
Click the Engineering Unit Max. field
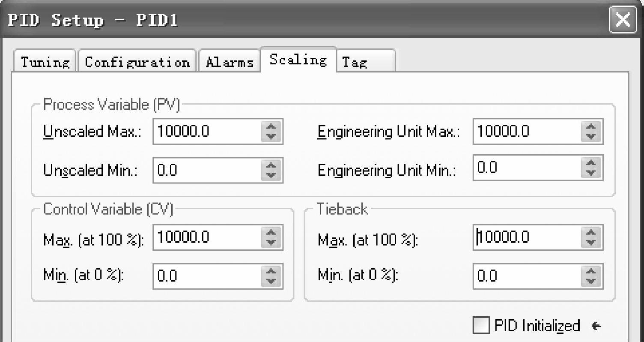[527, 131]
